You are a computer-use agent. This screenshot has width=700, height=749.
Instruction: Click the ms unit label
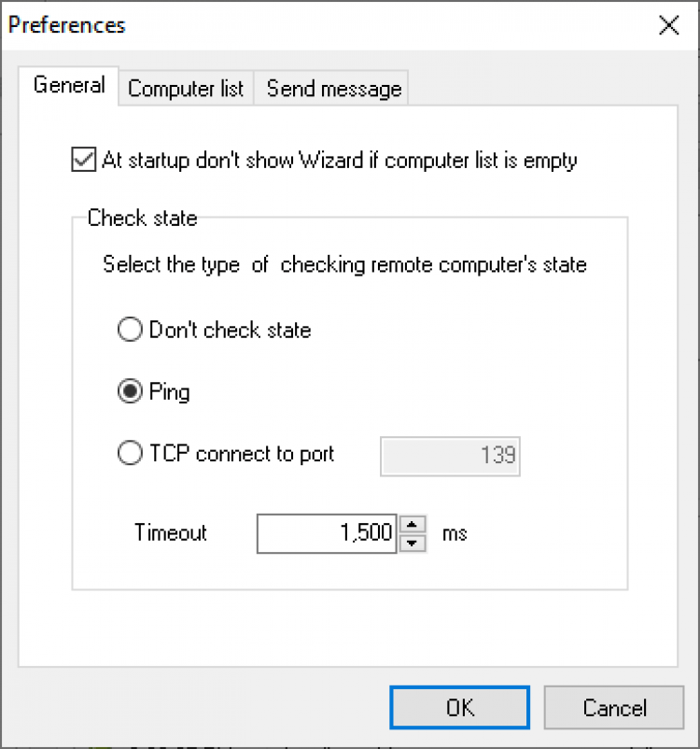[x=455, y=533]
